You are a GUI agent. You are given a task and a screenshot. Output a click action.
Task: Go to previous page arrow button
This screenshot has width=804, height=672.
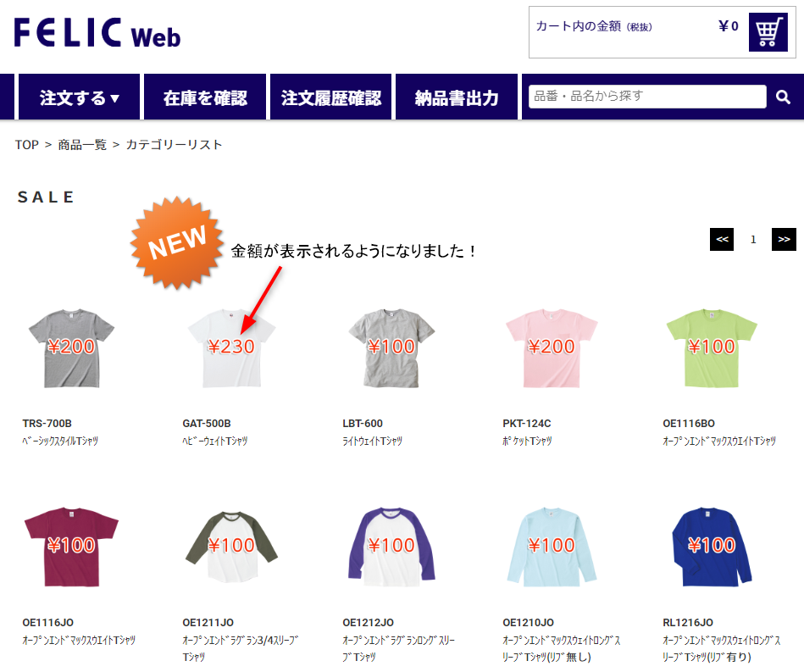[722, 240]
